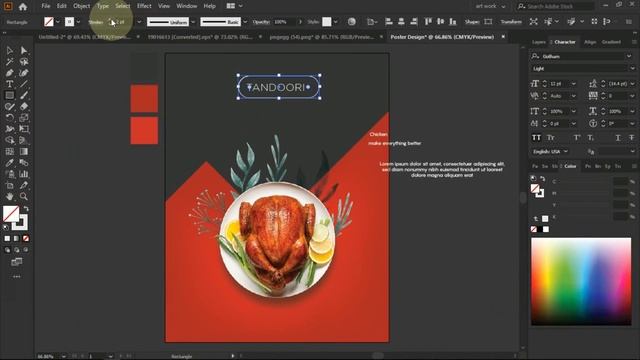Pick the Paintbrush tool
This screenshot has height=360, width=640.
[24, 96]
